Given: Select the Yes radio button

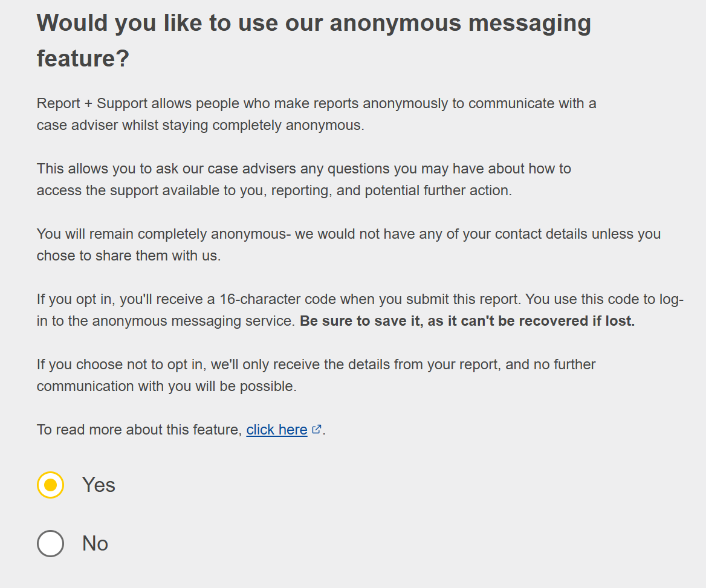Looking at the screenshot, I should (50, 485).
